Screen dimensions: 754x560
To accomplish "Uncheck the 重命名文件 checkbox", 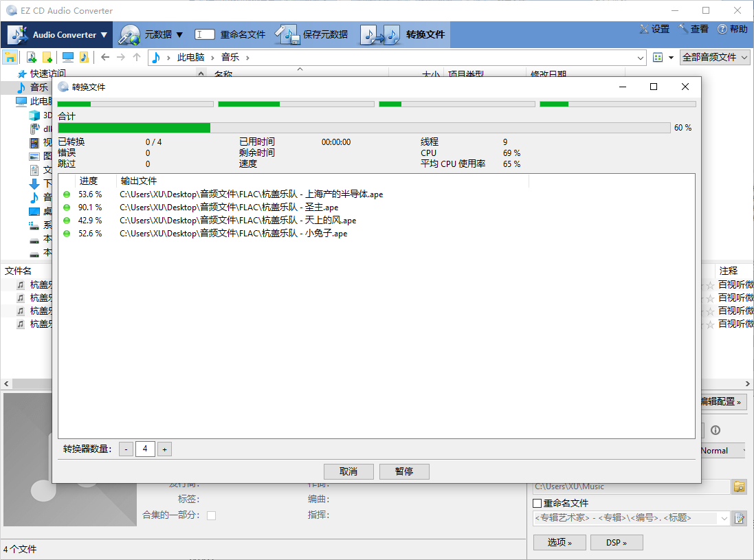I will pos(538,502).
